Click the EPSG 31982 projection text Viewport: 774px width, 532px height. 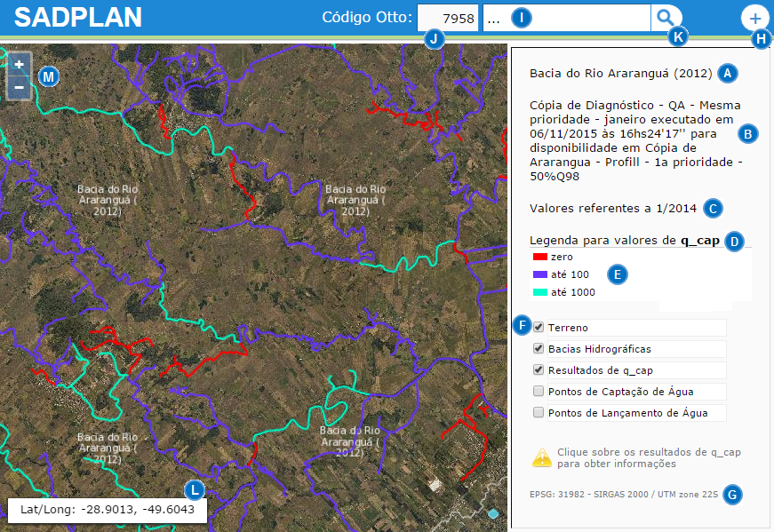coord(623,495)
